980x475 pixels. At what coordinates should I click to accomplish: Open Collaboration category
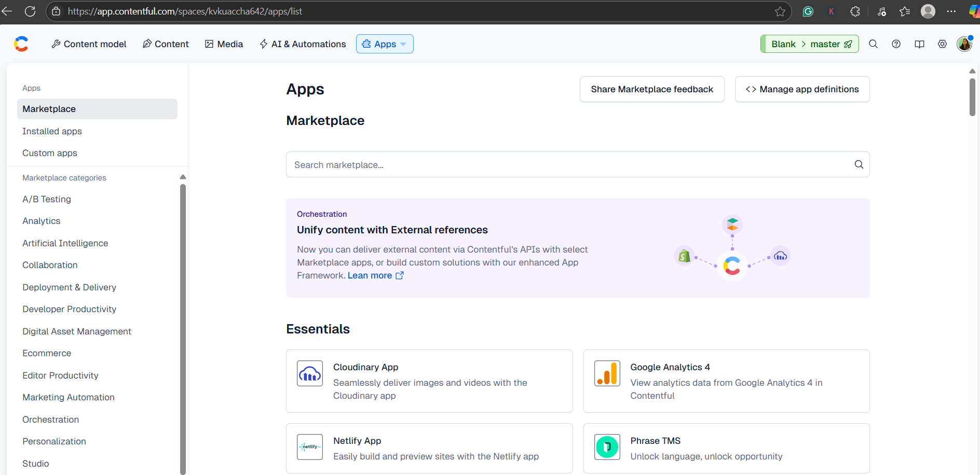pyautogui.click(x=50, y=265)
